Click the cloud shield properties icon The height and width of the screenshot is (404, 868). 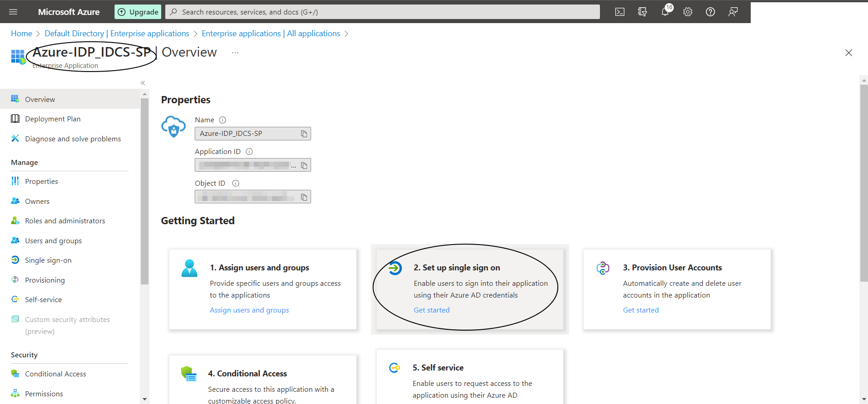tap(173, 127)
